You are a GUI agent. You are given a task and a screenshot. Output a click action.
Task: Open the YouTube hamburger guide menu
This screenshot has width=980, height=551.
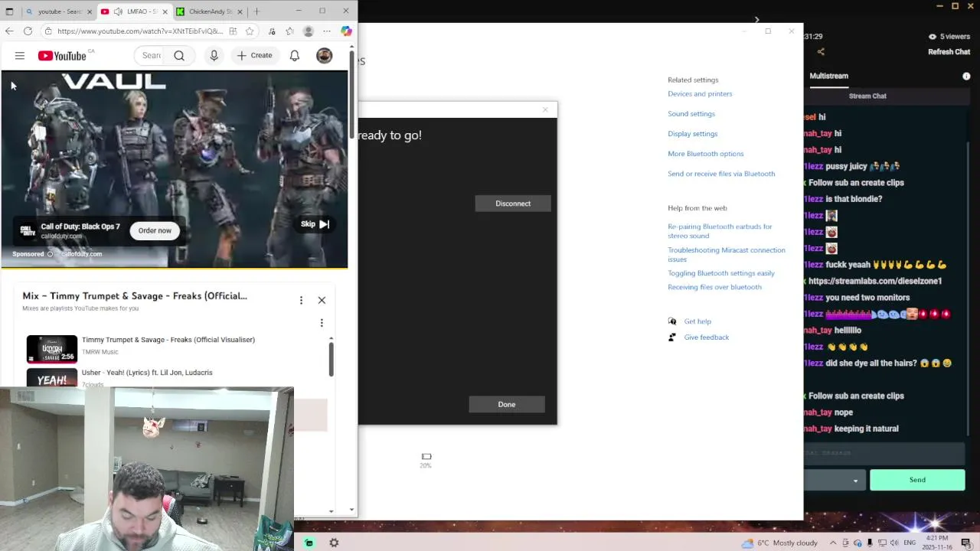(x=20, y=56)
